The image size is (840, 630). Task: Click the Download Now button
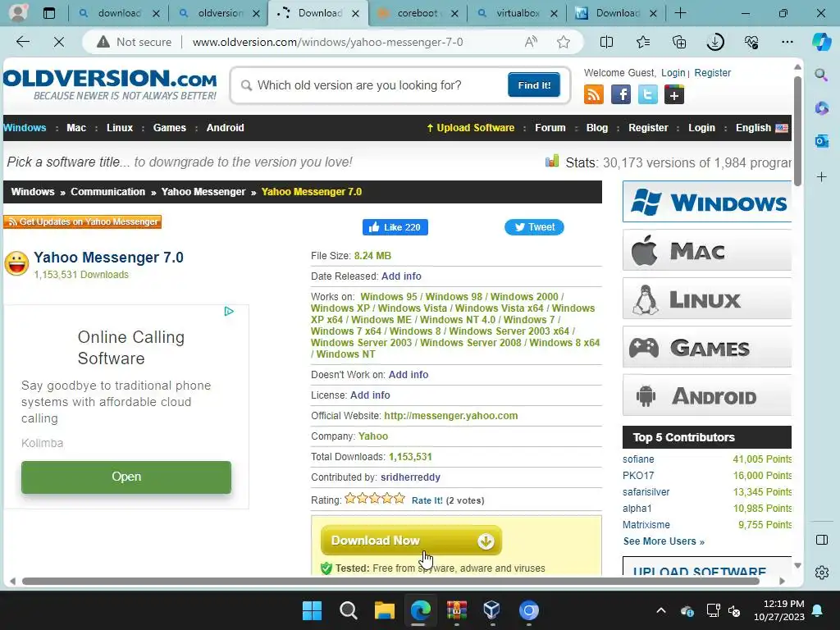tap(411, 541)
